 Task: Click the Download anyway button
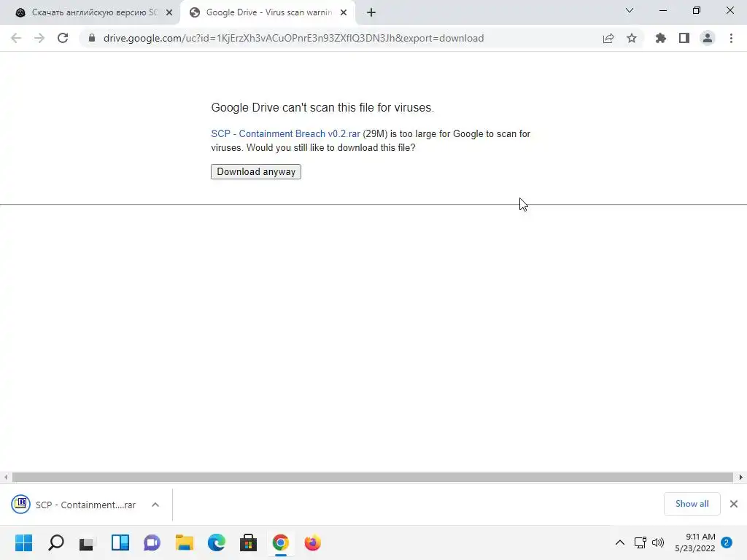click(x=256, y=171)
